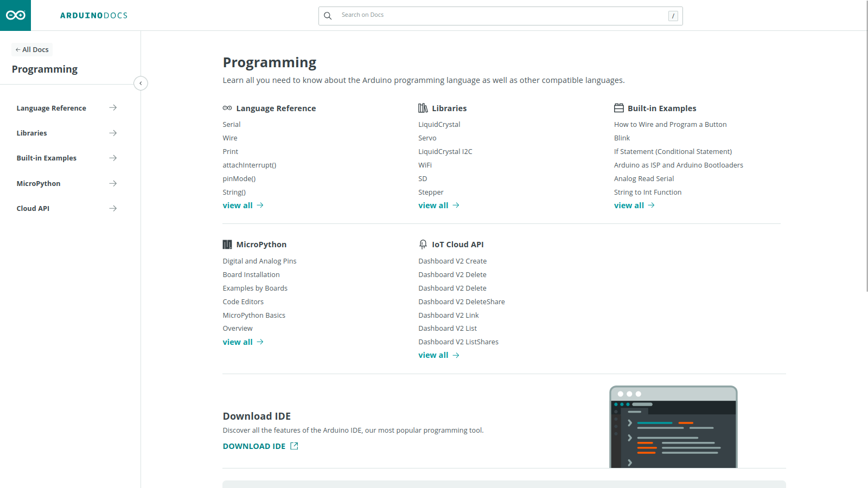Expand Language Reference in the sidebar
868x488 pixels.
pos(113,108)
